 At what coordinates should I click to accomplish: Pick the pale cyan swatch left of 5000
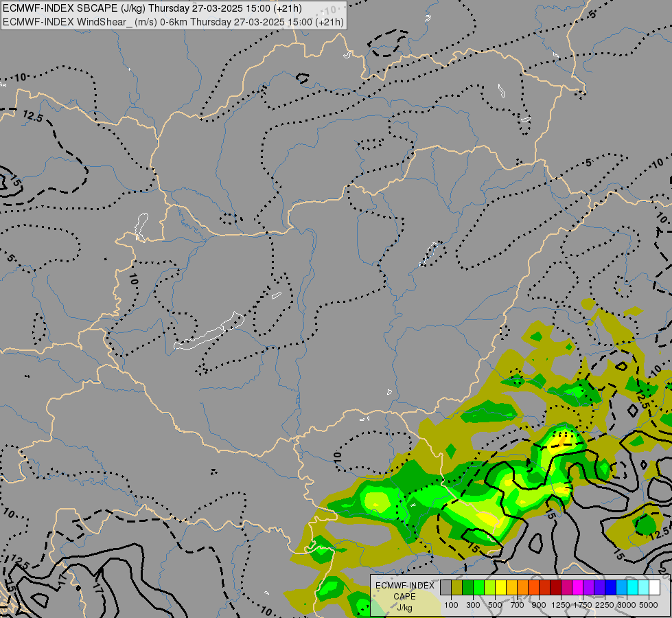pos(643,587)
